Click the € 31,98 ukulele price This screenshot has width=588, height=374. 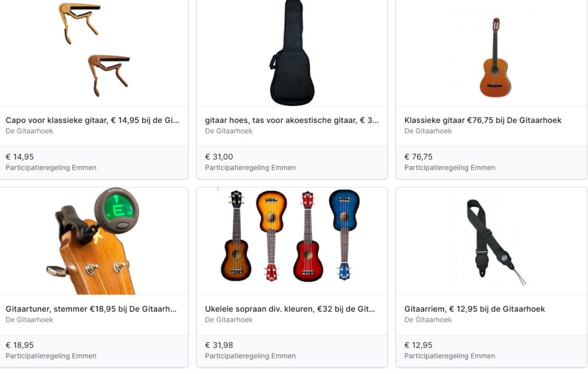click(x=219, y=345)
